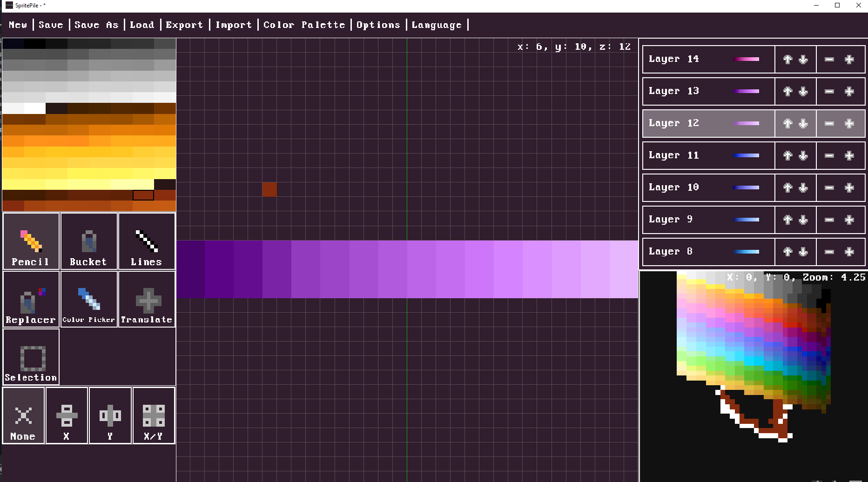Move Layer 9 down
Viewport: 868px width, 482px height.
tap(803, 220)
